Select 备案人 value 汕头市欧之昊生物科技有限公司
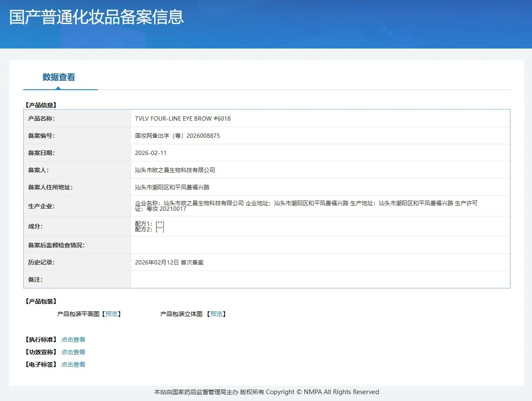Screen dimensions: 532x401 click(175, 170)
